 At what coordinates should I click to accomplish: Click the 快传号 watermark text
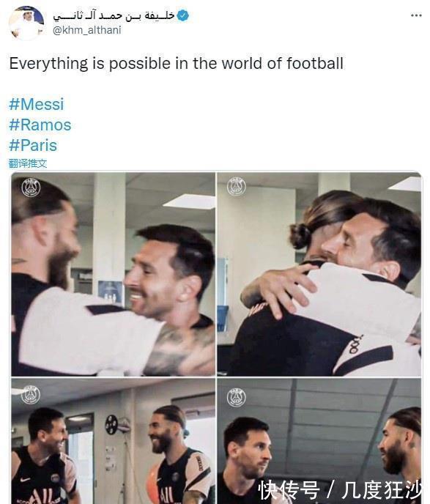coord(289,490)
